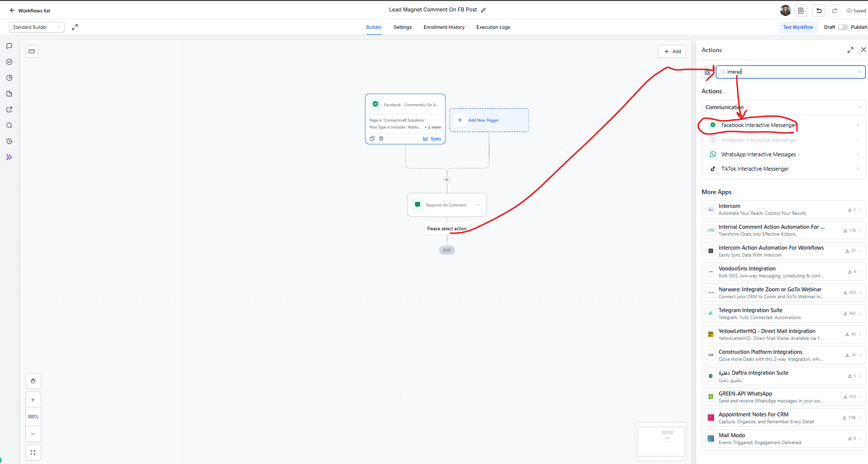Open the purple AI sparkle sidebar icon

tap(9, 157)
